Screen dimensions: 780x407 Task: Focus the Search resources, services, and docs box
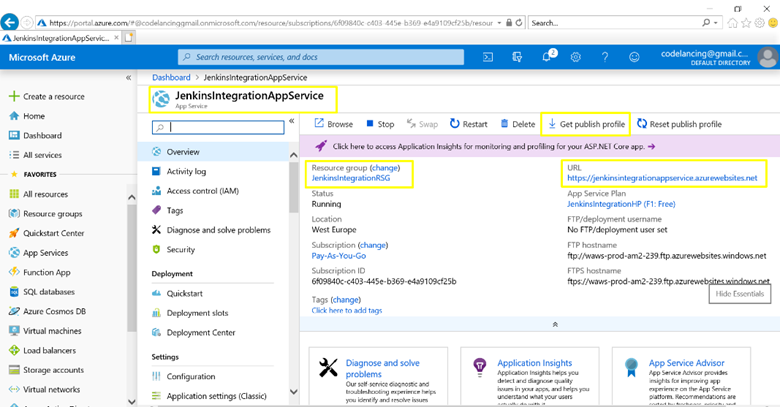coord(321,57)
